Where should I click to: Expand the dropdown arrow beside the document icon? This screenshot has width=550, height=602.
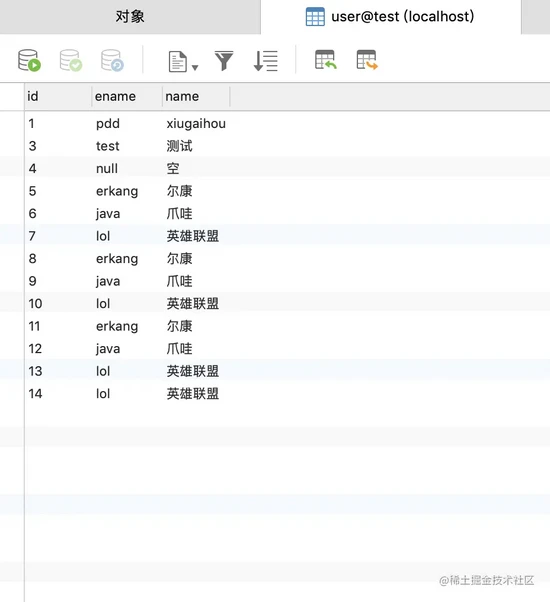[195, 68]
